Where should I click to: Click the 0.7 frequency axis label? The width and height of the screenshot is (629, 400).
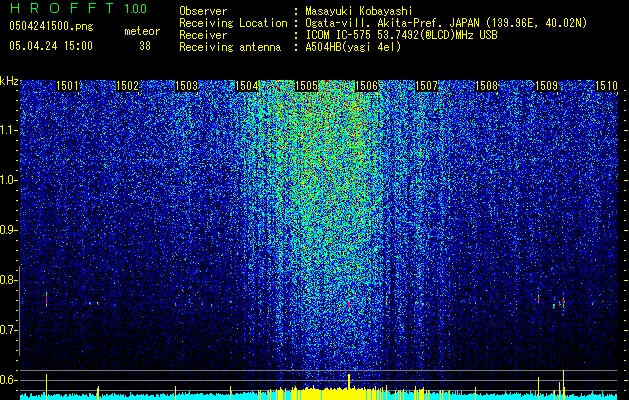[9, 330]
